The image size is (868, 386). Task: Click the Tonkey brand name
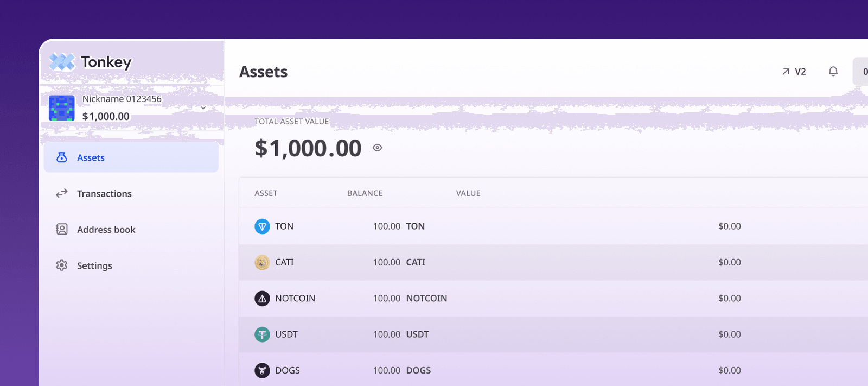pos(106,62)
